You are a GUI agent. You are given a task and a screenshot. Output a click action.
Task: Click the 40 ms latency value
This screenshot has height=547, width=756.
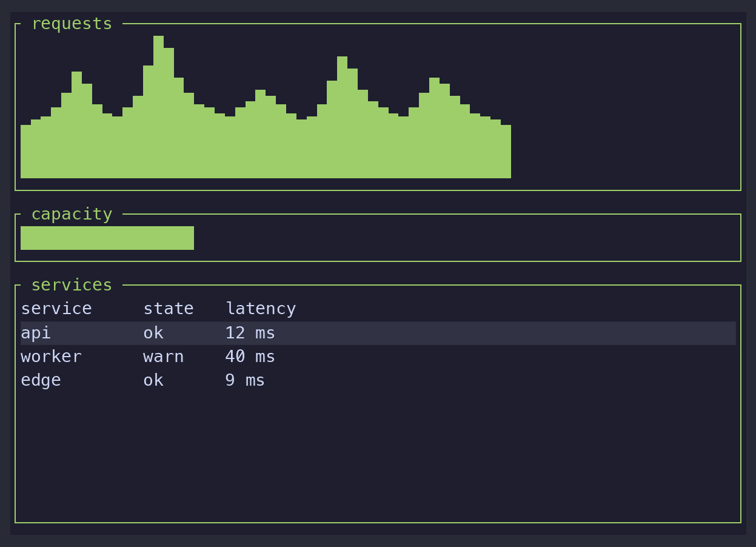coord(250,357)
